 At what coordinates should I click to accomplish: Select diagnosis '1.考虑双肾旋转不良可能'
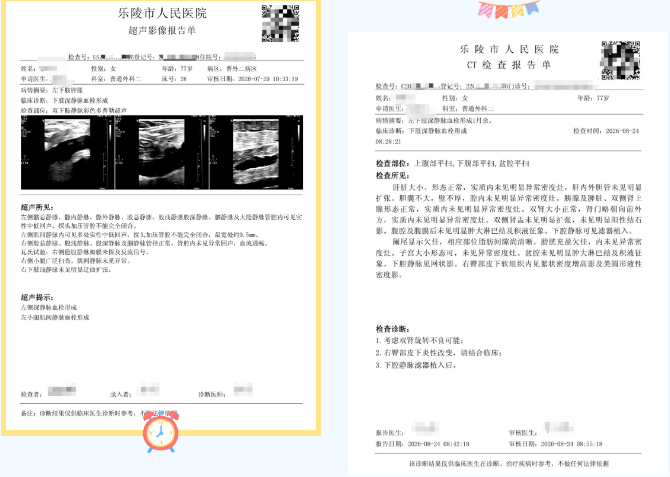pos(420,341)
